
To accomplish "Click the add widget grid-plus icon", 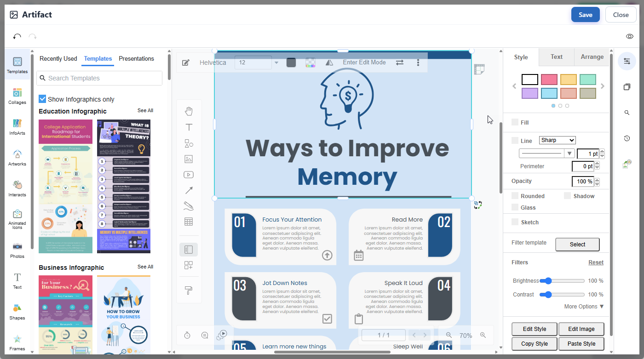I will point(189,265).
